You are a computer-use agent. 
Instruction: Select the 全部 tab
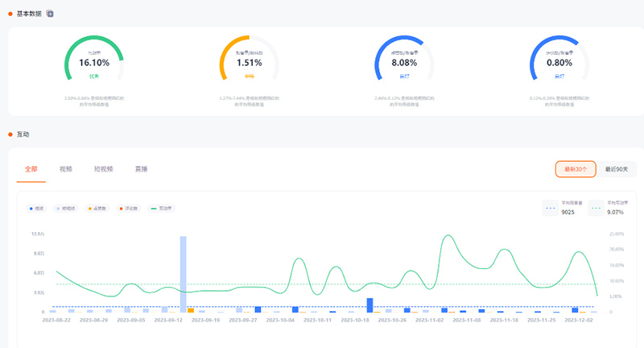[x=31, y=169]
